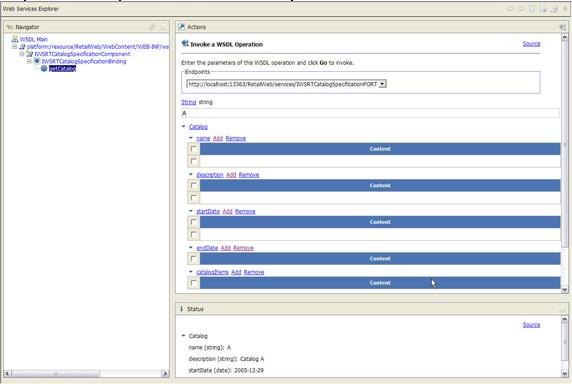Toggle the endDate table header checkbox
The height and width of the screenshot is (384, 572).
coord(194,259)
